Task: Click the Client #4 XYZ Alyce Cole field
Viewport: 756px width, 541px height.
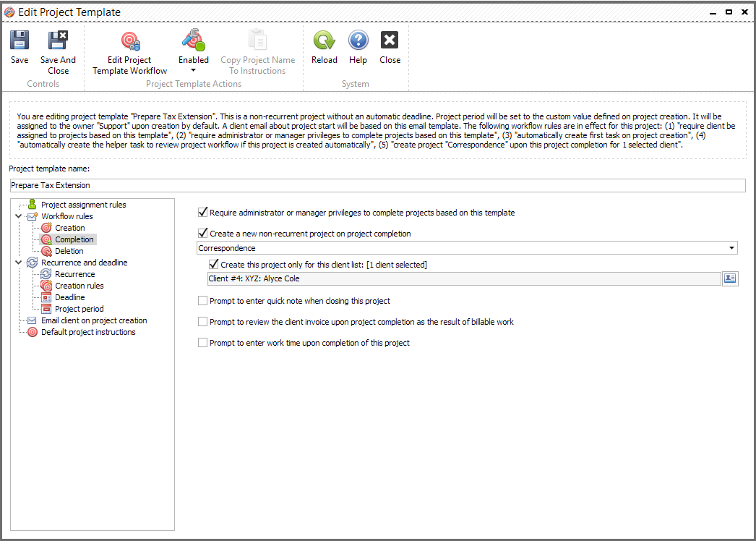Action: pyautogui.click(x=464, y=278)
